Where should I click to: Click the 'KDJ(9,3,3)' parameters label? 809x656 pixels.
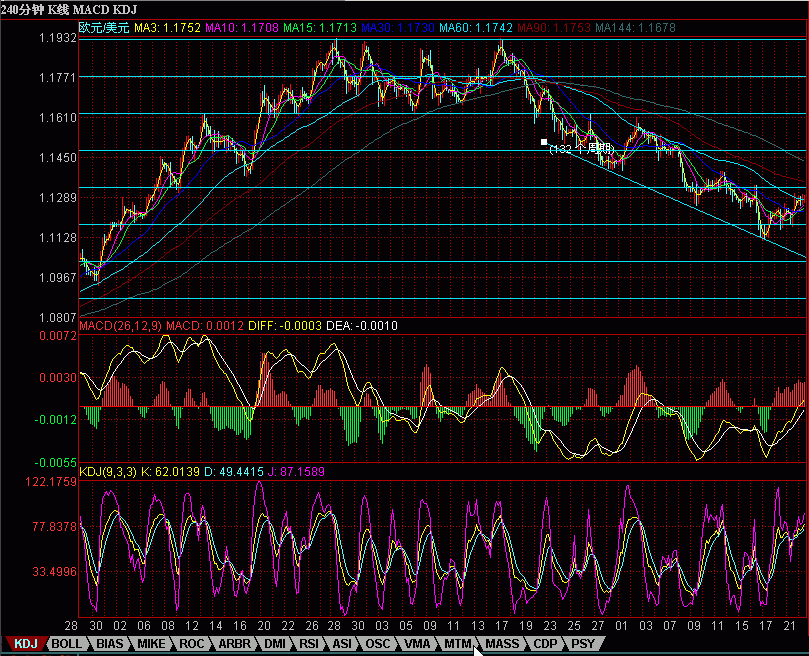(108, 472)
